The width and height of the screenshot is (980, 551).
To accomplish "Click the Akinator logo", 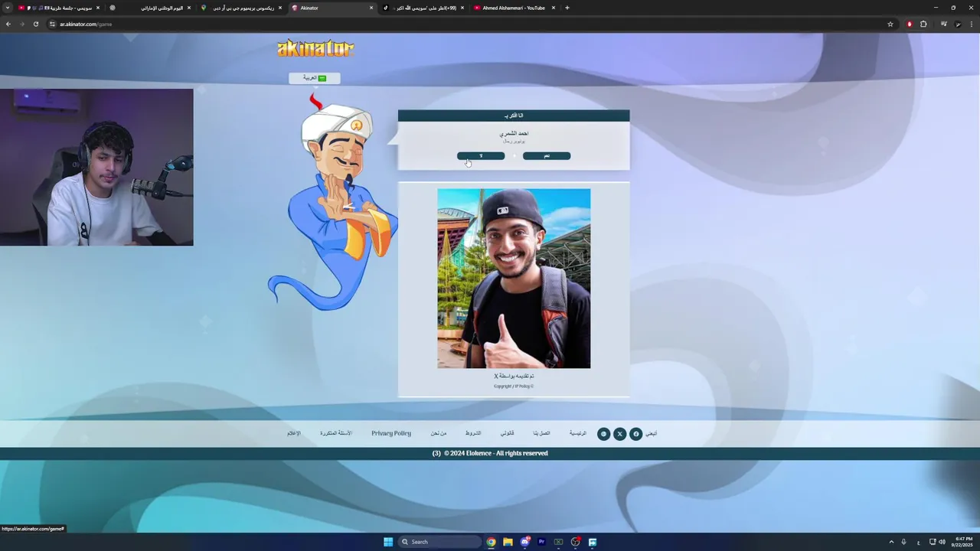I will [315, 49].
